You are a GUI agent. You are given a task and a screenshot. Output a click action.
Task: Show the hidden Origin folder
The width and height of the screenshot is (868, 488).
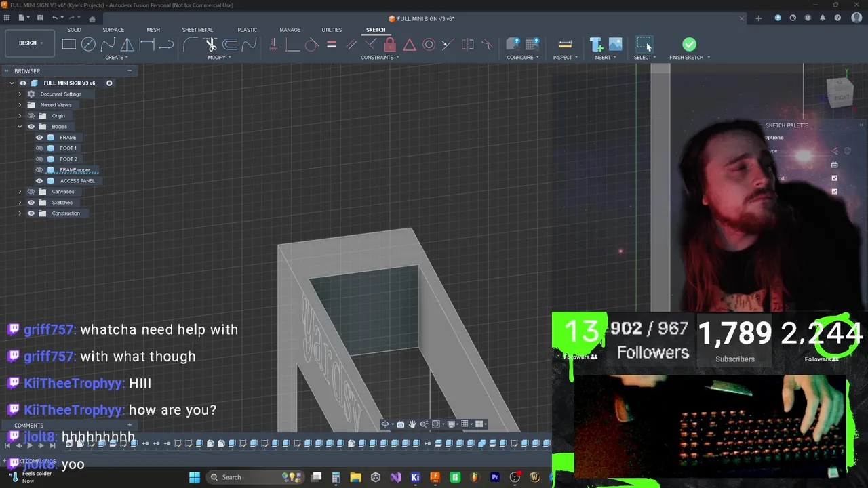31,116
